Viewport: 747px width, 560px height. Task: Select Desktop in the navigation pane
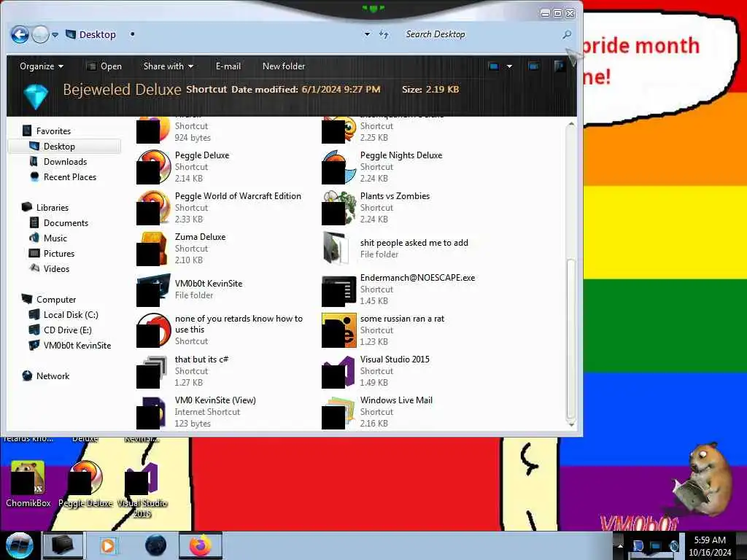pos(64,146)
